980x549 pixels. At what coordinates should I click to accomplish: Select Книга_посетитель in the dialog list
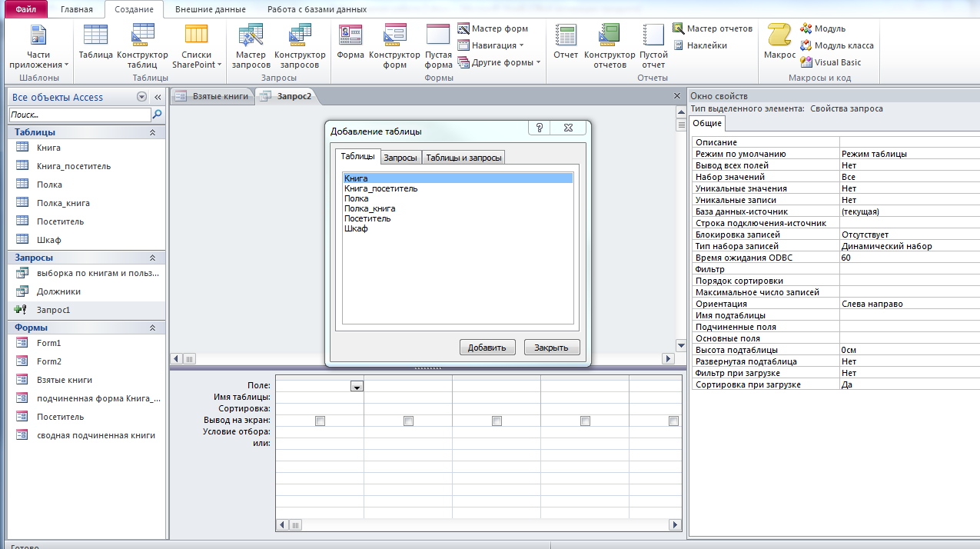[x=458, y=188]
